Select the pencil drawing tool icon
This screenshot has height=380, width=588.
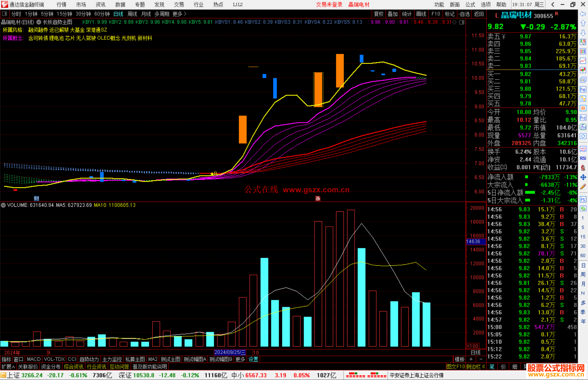coord(583,187)
